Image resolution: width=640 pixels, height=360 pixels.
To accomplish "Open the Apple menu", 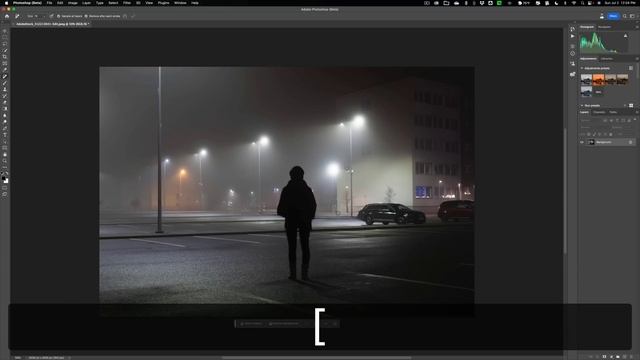I will 6,3.
